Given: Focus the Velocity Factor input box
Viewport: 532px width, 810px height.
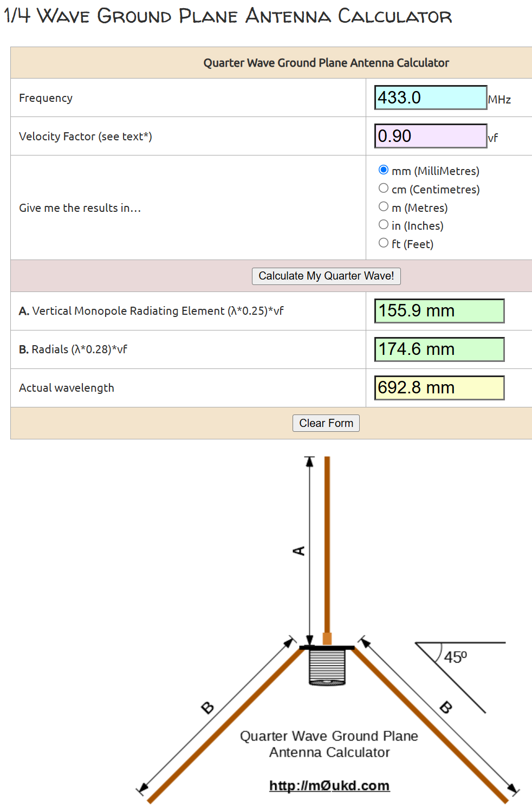Looking at the screenshot, I should (x=431, y=136).
